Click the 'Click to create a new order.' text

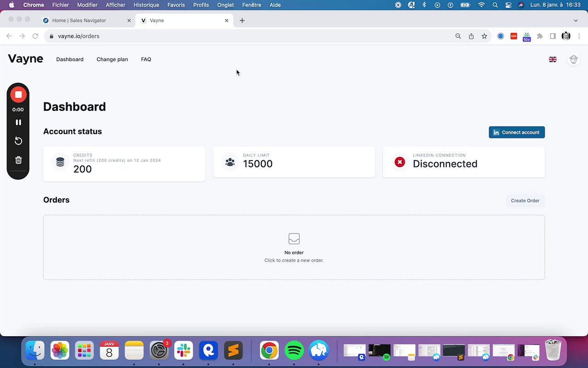tap(294, 260)
